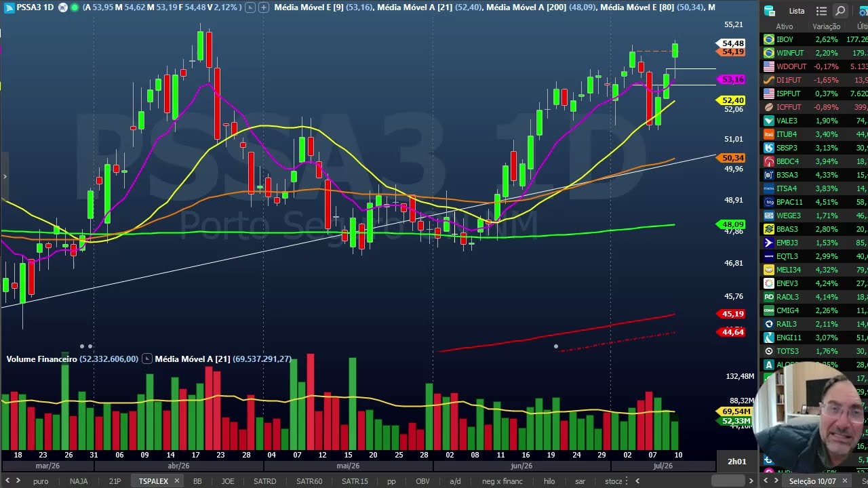Click the magnifier search icon in watchlist
The height and width of the screenshot is (488, 868).
[x=840, y=11]
